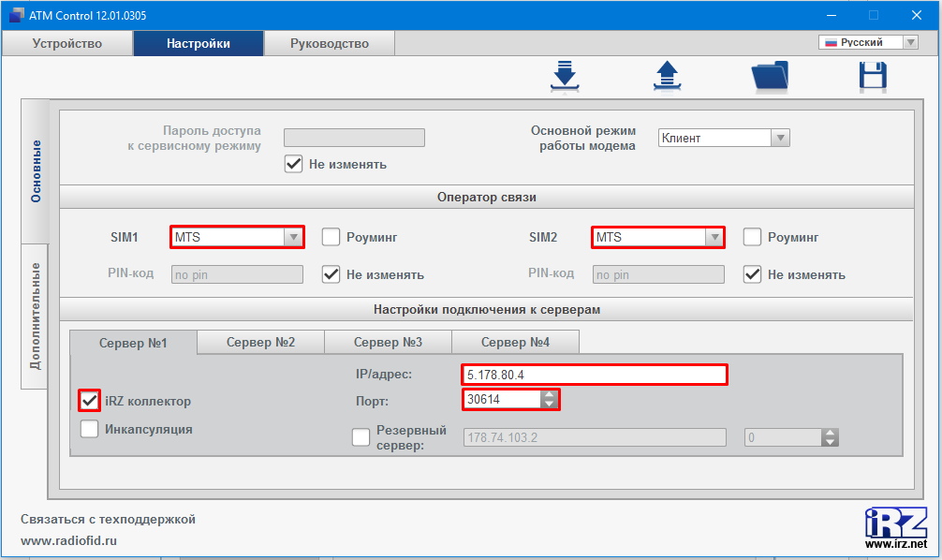Click the Порт spinner arrows
942x560 pixels.
[x=549, y=399]
